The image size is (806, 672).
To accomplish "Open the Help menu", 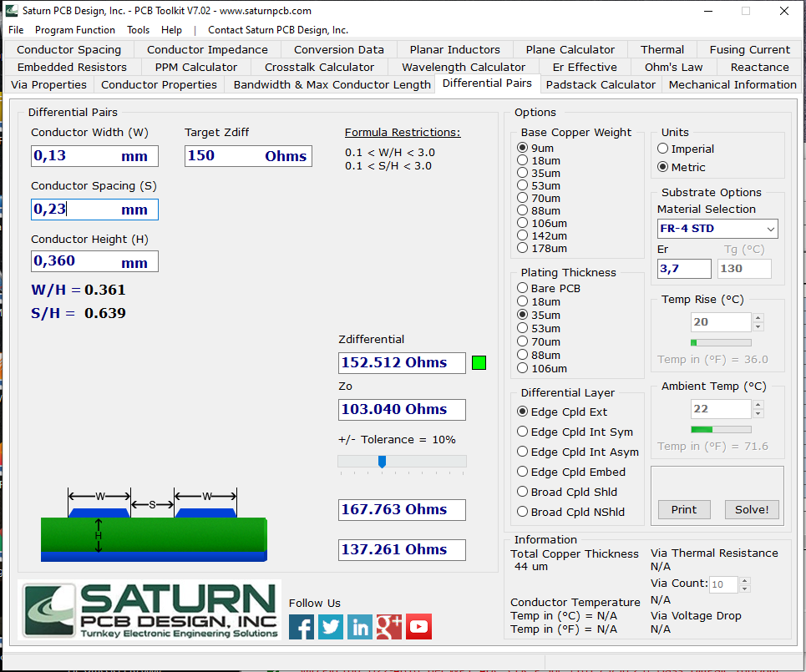I will [x=172, y=30].
